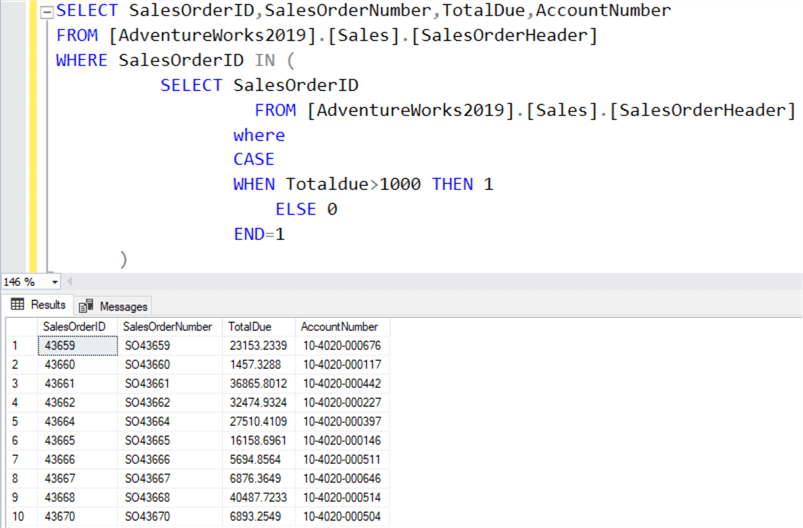
Task: Click the CASE keyword in the query
Action: click(x=254, y=159)
